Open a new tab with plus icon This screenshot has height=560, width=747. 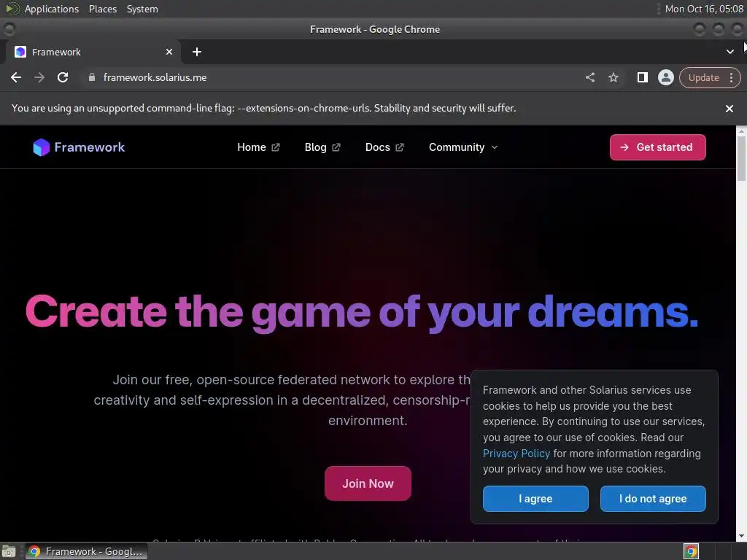pyautogui.click(x=197, y=52)
